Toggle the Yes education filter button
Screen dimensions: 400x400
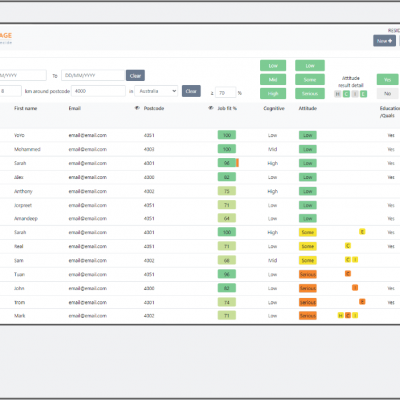click(x=387, y=80)
